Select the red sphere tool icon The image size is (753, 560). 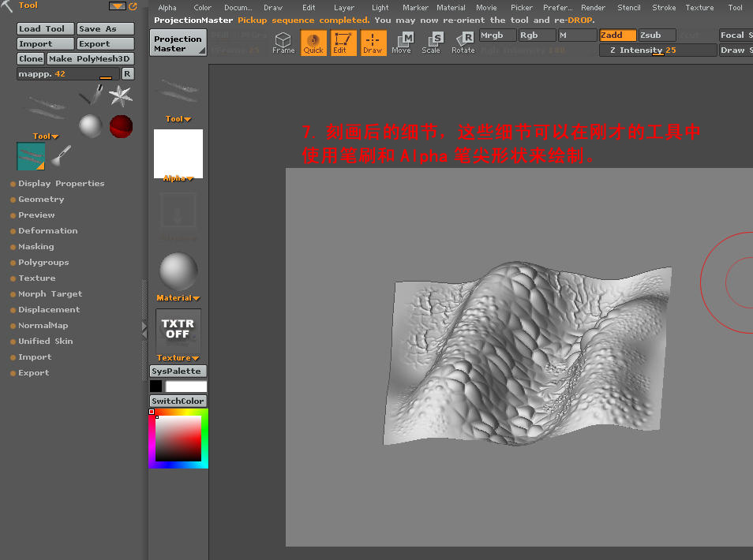[x=121, y=126]
